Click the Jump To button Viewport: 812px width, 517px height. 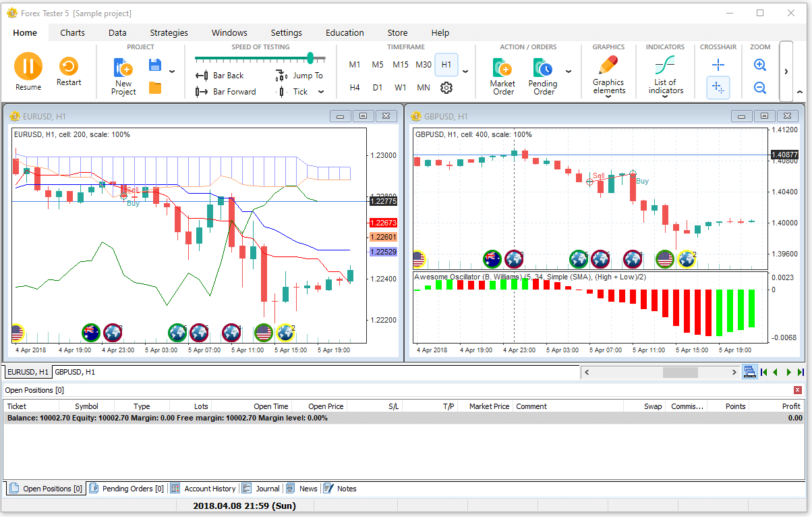click(x=301, y=76)
